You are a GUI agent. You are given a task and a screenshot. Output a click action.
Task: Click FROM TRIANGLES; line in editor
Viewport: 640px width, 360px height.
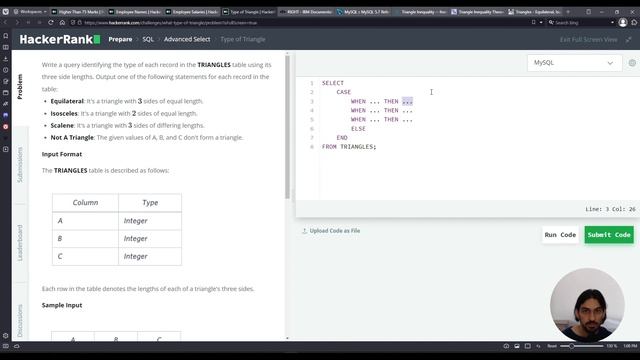(349, 147)
